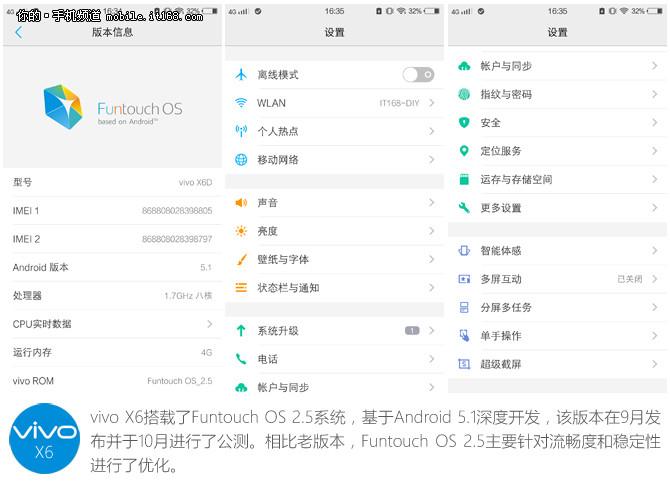670x491 pixels.
Task: Select the 已关闭 status of 多屏互动
Action: [x=630, y=279]
